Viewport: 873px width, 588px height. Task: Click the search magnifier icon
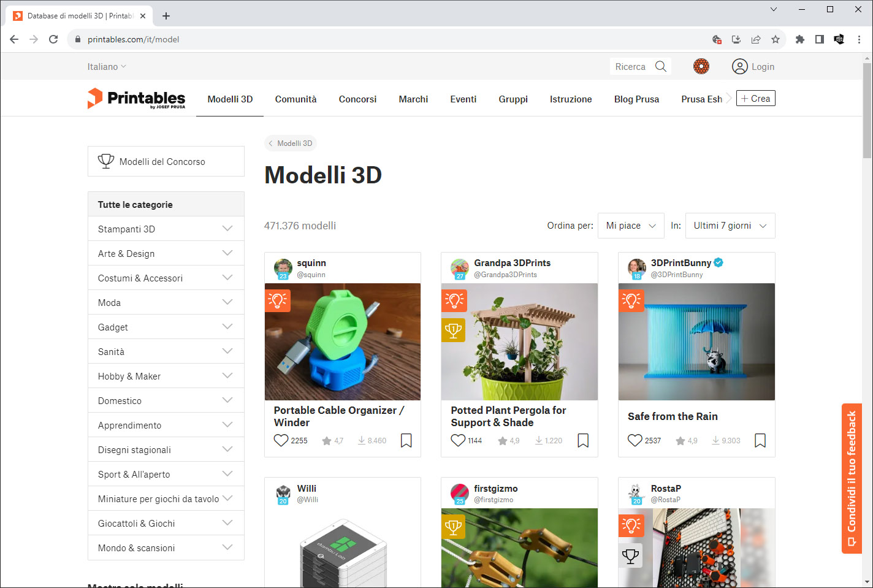(660, 66)
